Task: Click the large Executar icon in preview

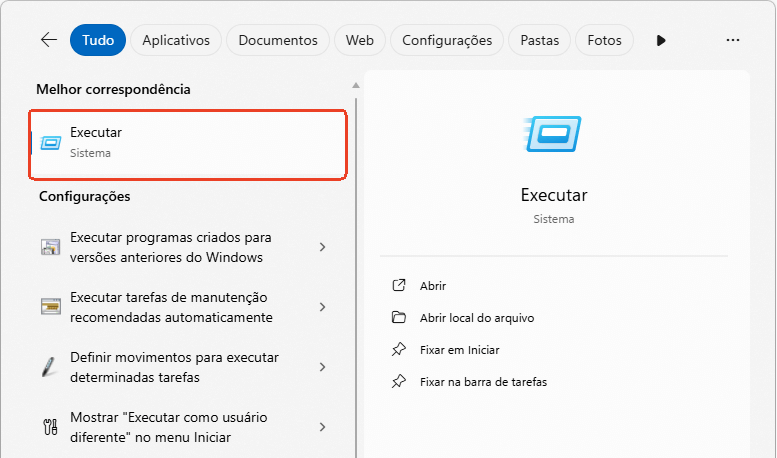Action: click(553, 134)
